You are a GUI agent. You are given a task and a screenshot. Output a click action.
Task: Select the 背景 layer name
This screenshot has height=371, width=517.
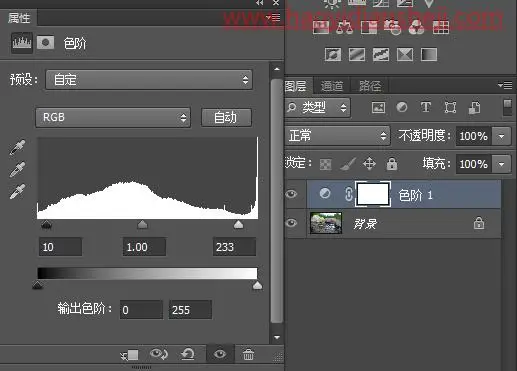pyautogui.click(x=365, y=224)
